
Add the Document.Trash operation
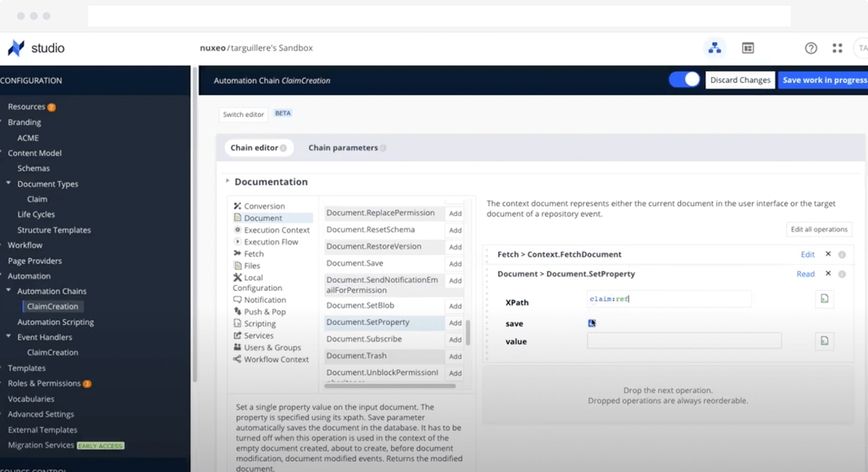pos(455,357)
